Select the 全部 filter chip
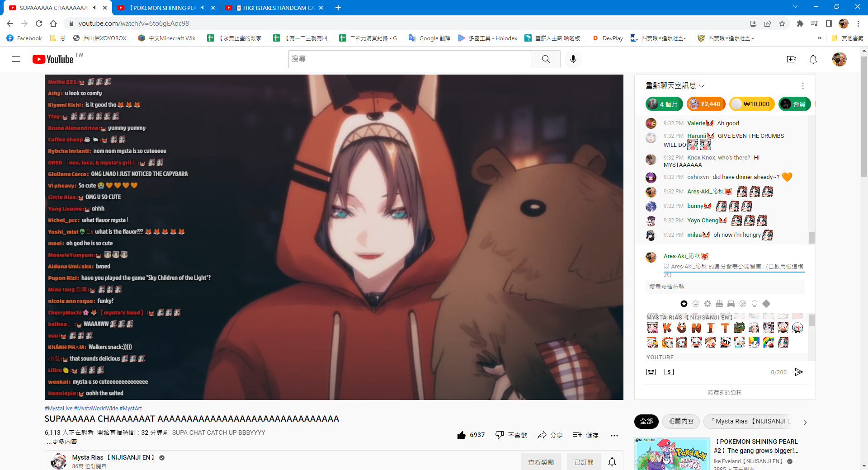The image size is (868, 470). coord(646,421)
